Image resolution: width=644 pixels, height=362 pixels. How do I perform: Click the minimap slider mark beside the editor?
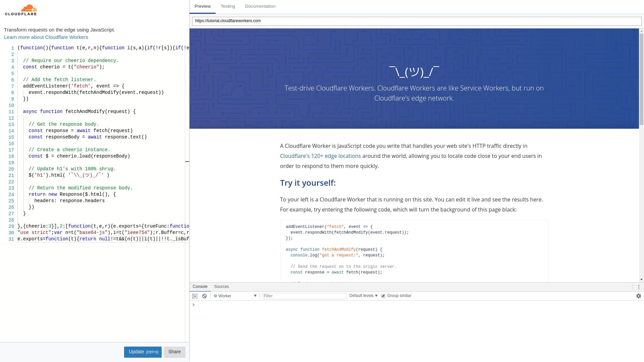coord(187,162)
